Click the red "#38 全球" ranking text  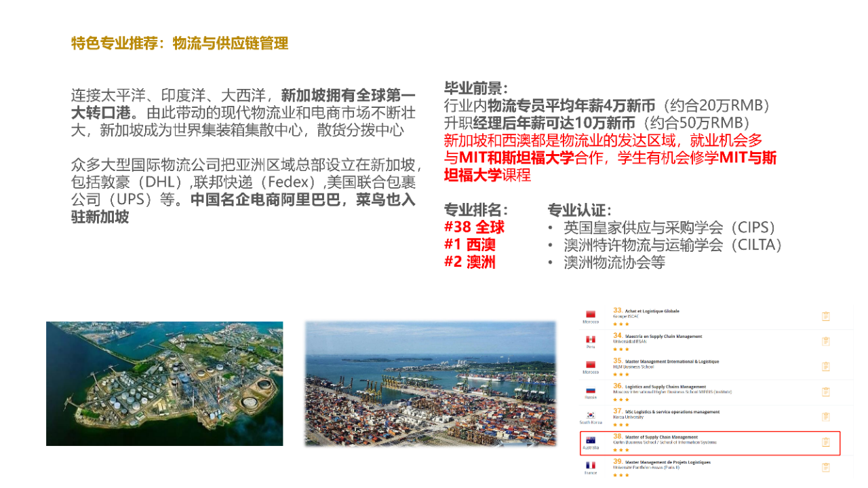(474, 227)
